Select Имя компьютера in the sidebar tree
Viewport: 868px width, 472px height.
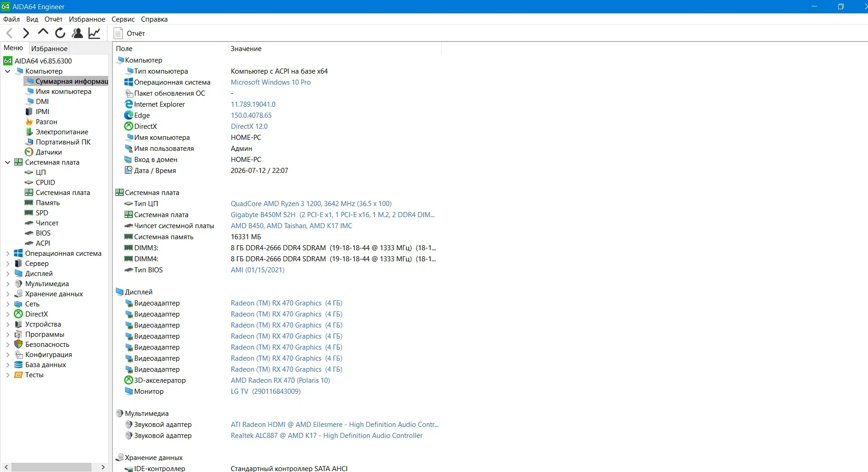(63, 92)
